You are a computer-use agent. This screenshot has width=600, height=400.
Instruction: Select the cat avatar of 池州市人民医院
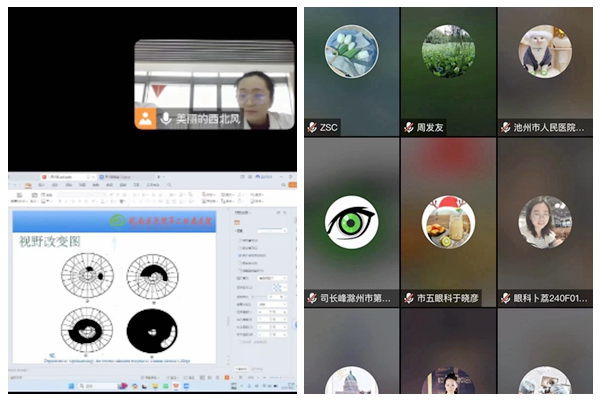point(545,51)
